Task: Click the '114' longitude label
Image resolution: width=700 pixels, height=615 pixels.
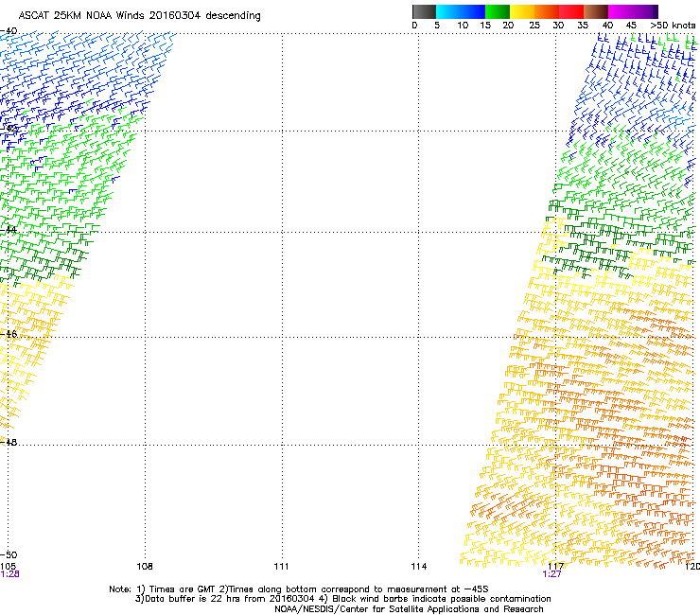Action: (419, 566)
